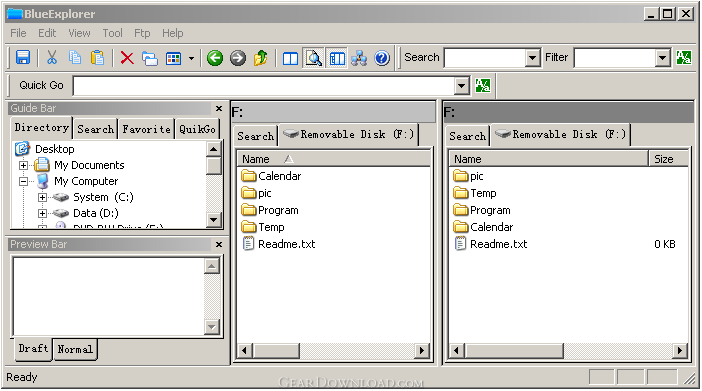Select Temp folder icon in left pane

[248, 227]
